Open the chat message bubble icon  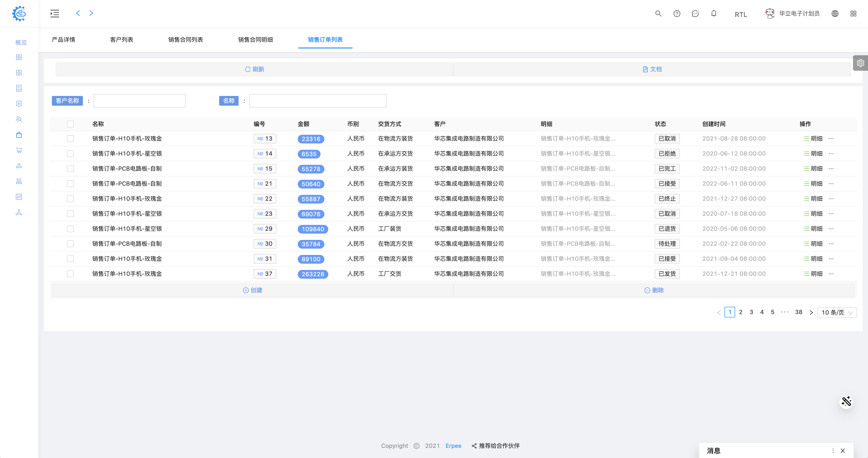(x=695, y=14)
